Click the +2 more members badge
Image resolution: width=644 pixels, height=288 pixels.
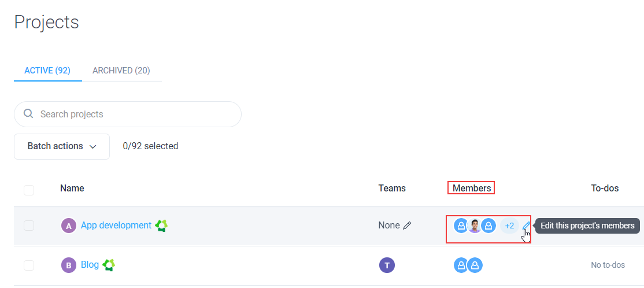point(509,226)
